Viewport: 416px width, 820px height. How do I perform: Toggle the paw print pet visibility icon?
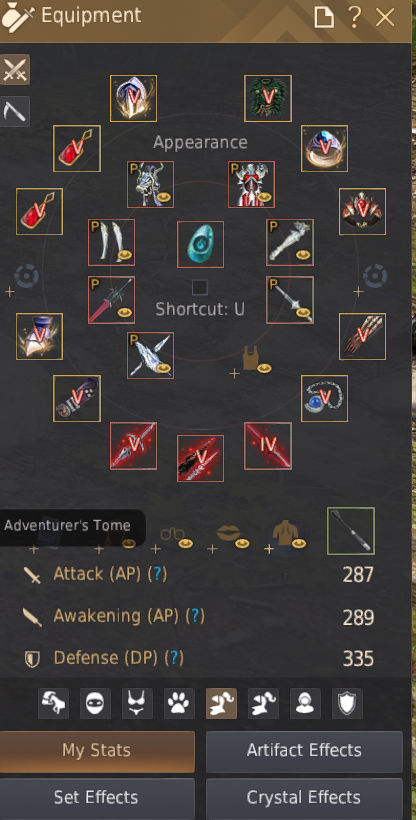179,703
